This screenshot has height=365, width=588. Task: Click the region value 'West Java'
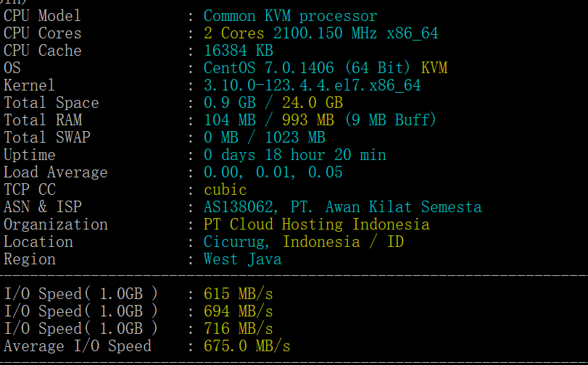point(242,259)
